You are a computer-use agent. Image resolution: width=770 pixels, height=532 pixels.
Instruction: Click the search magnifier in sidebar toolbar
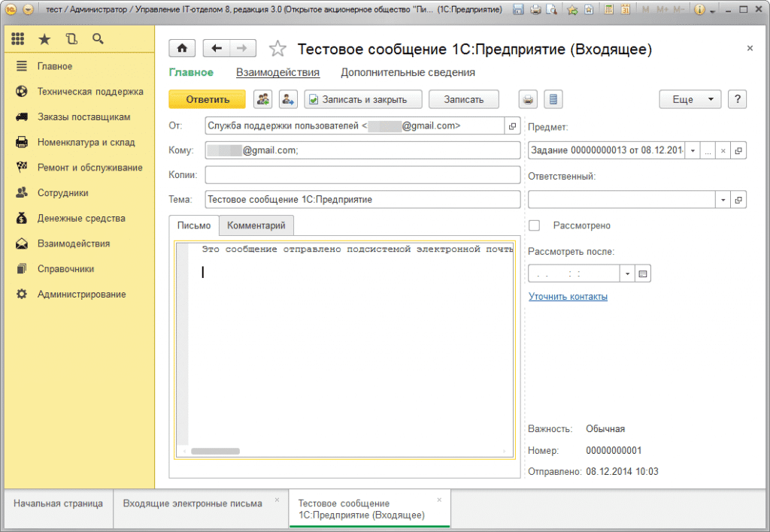click(98, 39)
